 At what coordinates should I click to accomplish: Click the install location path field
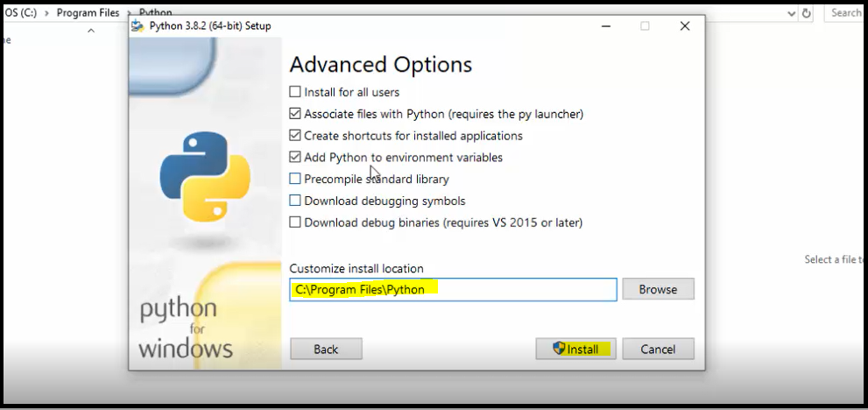click(453, 289)
